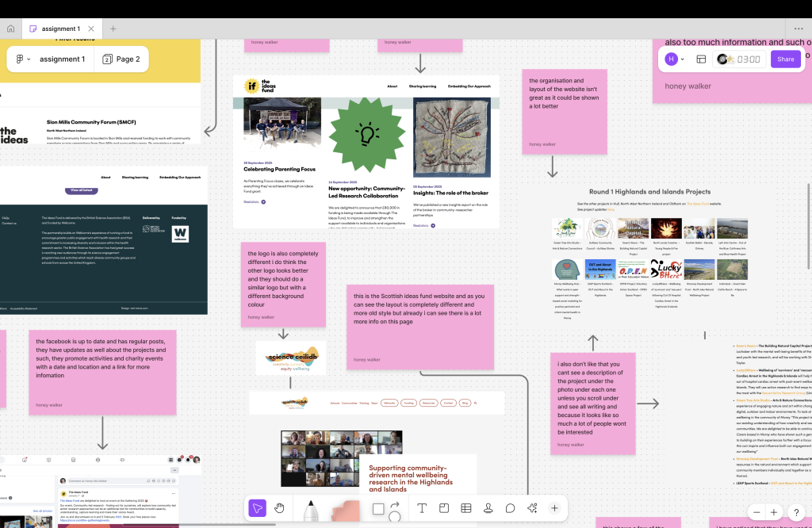Activate the Hand tool
Screen dimensions: 812x528
point(279,508)
